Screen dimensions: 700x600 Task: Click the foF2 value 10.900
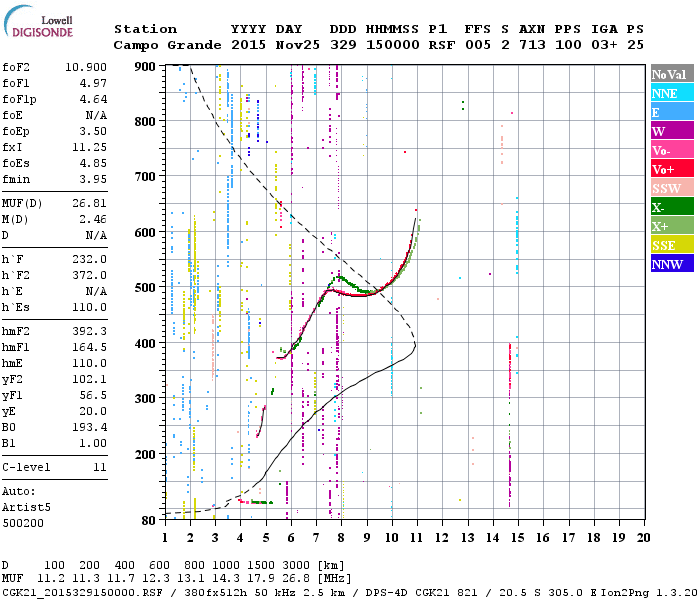pos(86,67)
